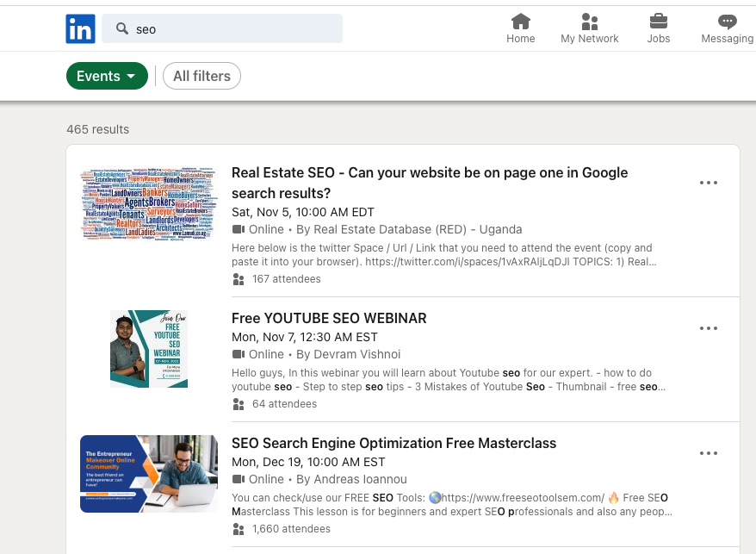Click the Entrepreneur Makeover Community thumbnail
This screenshot has width=756, height=554.
[148, 473]
